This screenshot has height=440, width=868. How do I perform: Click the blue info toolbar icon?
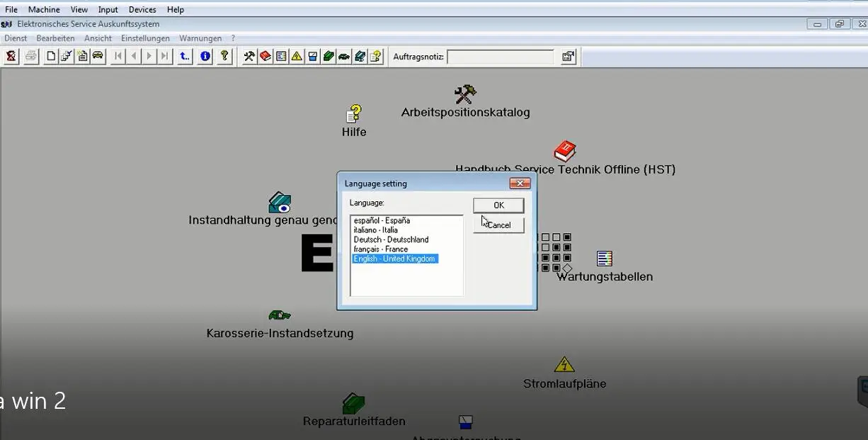click(205, 56)
